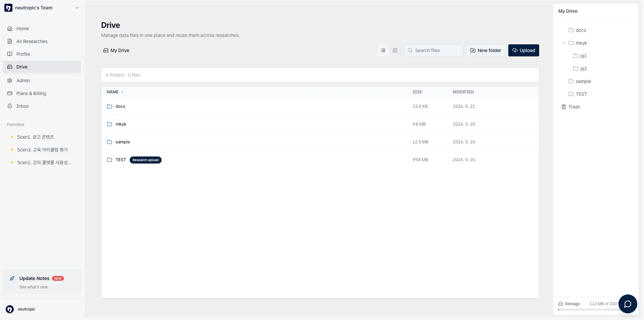This screenshot has width=644, height=320.
Task: Click the SIZE column header
Action: pyautogui.click(x=417, y=92)
